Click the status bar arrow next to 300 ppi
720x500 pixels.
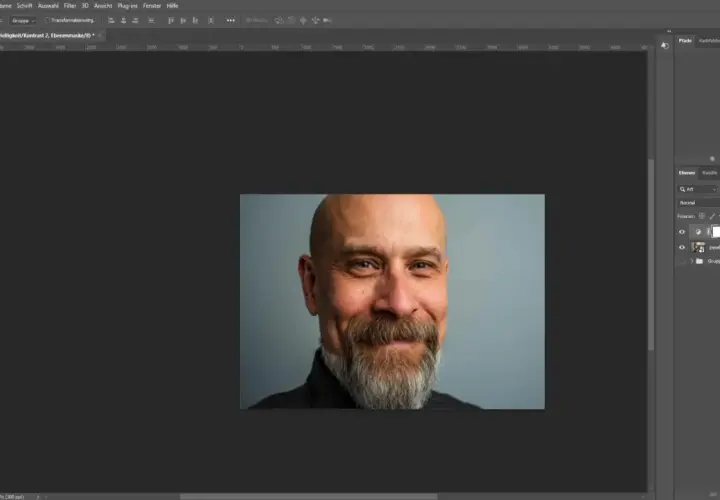38,496
